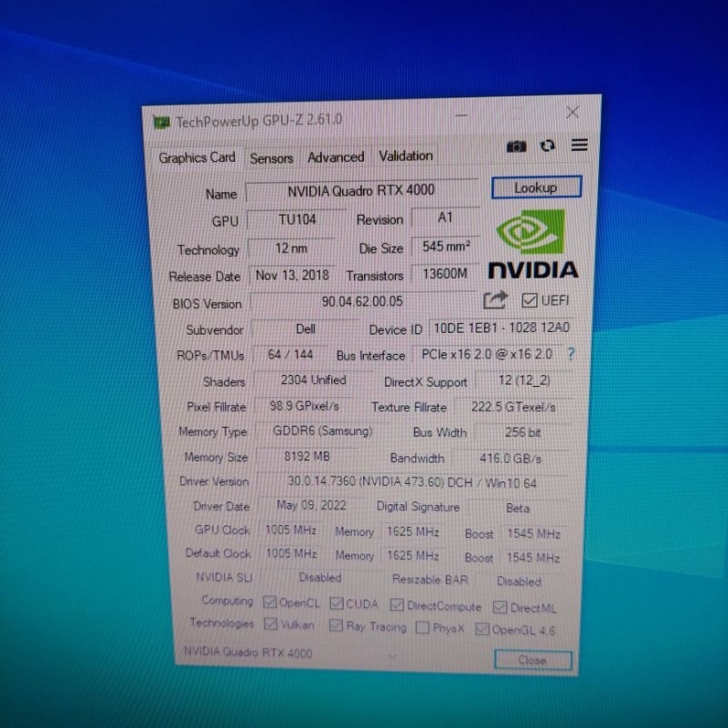
Task: Click the Memory Type field GDDR6 (Samsung)
Action: [322, 430]
